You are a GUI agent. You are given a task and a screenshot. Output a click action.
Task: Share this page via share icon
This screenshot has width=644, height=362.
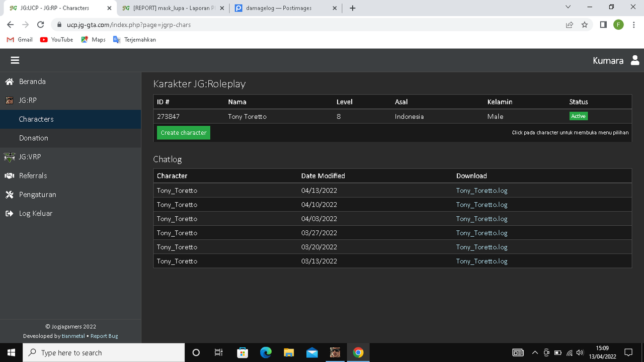click(570, 25)
